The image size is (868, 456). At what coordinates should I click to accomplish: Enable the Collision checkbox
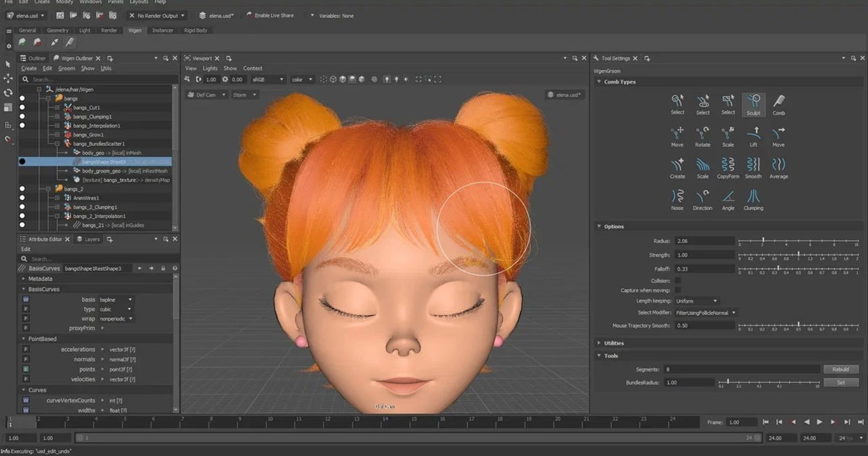pos(678,280)
